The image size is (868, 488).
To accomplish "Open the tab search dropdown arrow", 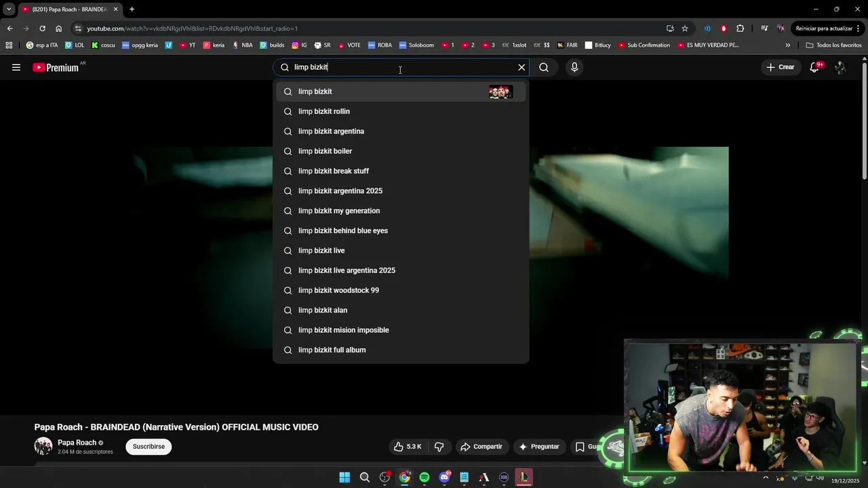I will (x=9, y=9).
